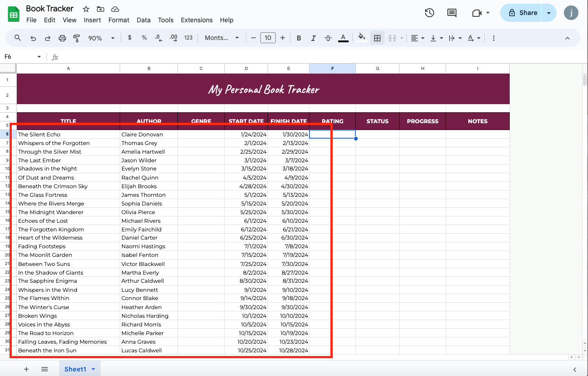Format as currency with dollar icon
The height and width of the screenshot is (376, 588).
(130, 38)
